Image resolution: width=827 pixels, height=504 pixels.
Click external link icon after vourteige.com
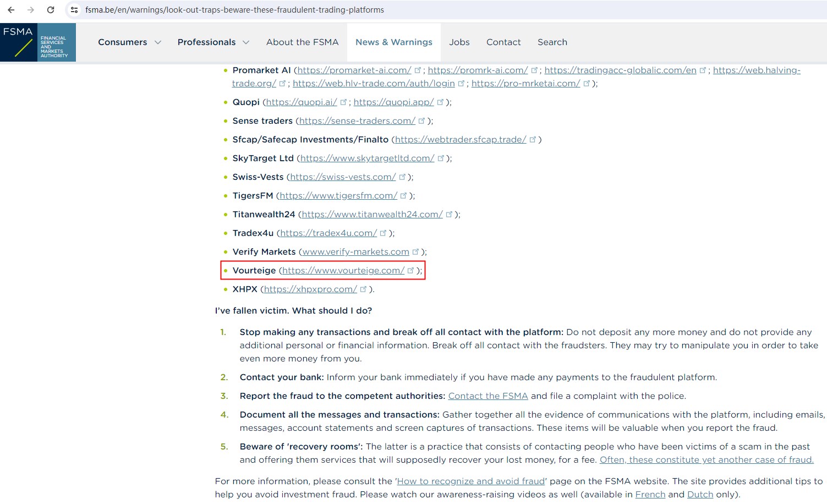tap(410, 270)
